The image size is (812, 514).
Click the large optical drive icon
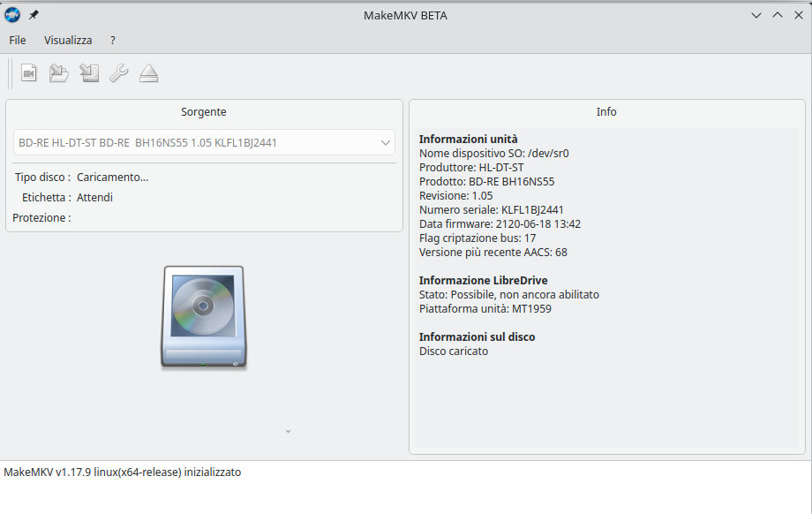pos(204,318)
